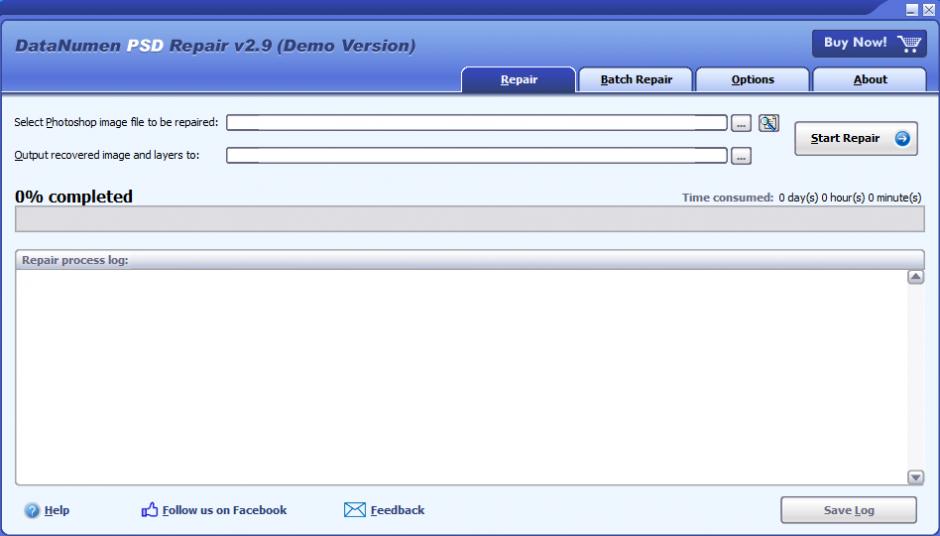Open the Options tab

(752, 80)
